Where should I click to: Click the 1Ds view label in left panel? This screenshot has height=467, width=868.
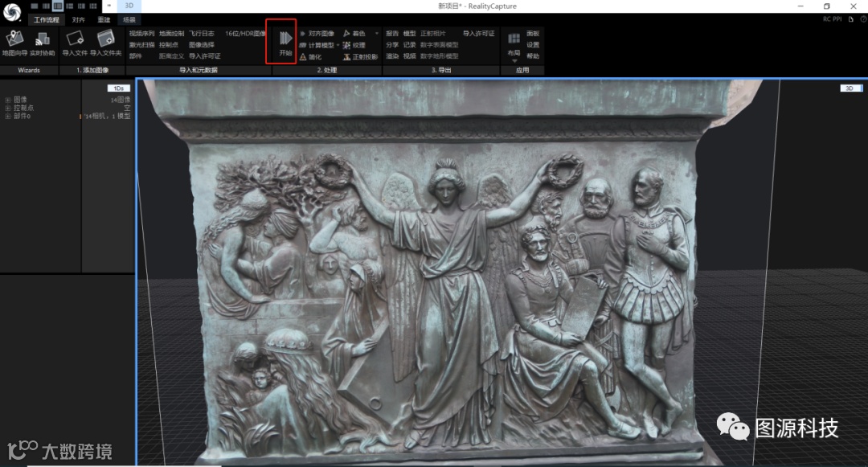click(x=118, y=88)
